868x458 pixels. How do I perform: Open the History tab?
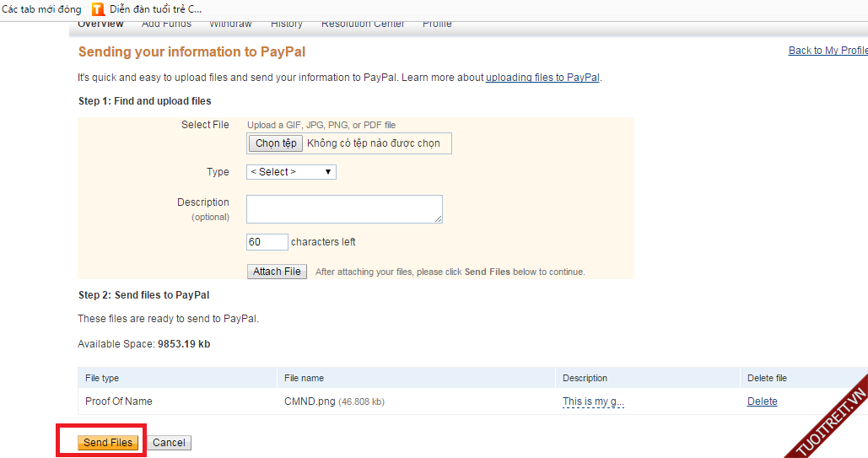(287, 24)
